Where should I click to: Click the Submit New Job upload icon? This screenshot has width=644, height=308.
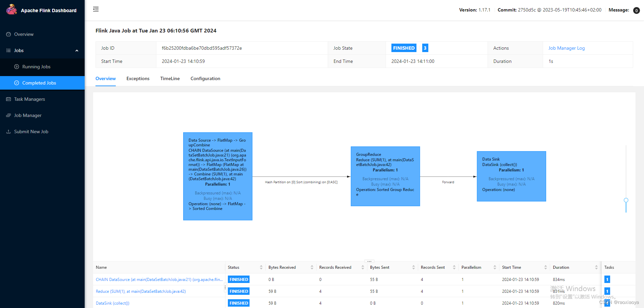pyautogui.click(x=8, y=132)
